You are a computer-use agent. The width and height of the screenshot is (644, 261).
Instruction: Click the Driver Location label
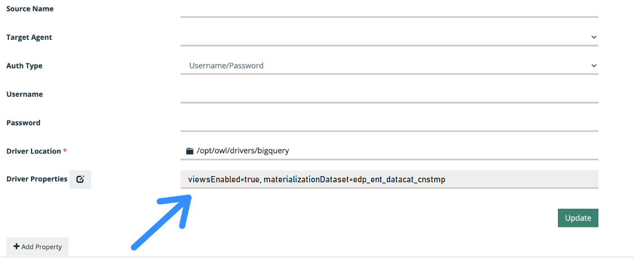[x=33, y=151]
